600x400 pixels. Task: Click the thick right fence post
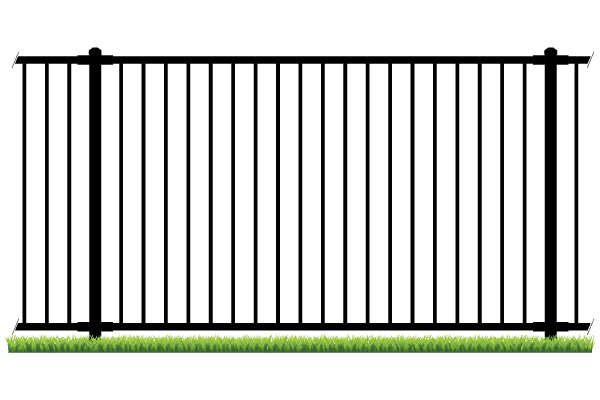pyautogui.click(x=550, y=190)
